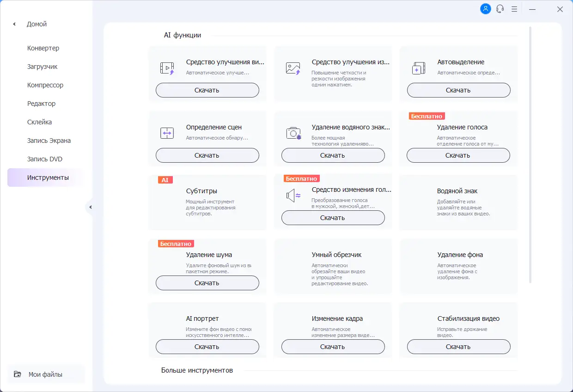Screen dimensions: 573x392
Task: Open the user account profile icon
Action: click(486, 9)
